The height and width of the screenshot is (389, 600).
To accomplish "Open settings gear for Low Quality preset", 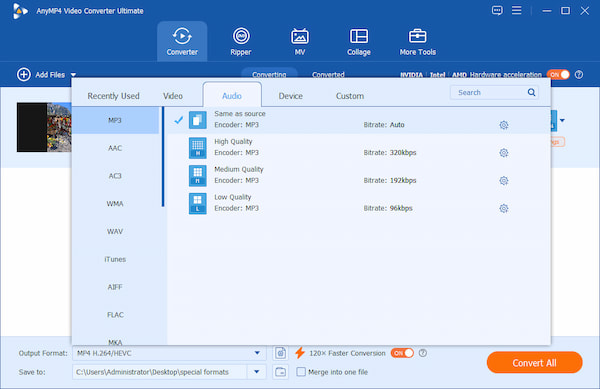I will tap(504, 208).
